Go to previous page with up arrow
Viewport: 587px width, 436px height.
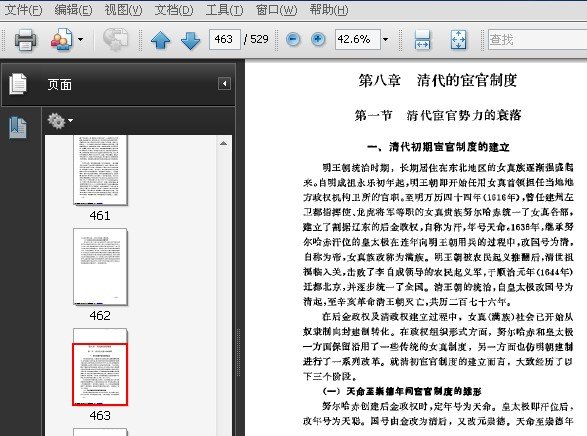tap(161, 40)
